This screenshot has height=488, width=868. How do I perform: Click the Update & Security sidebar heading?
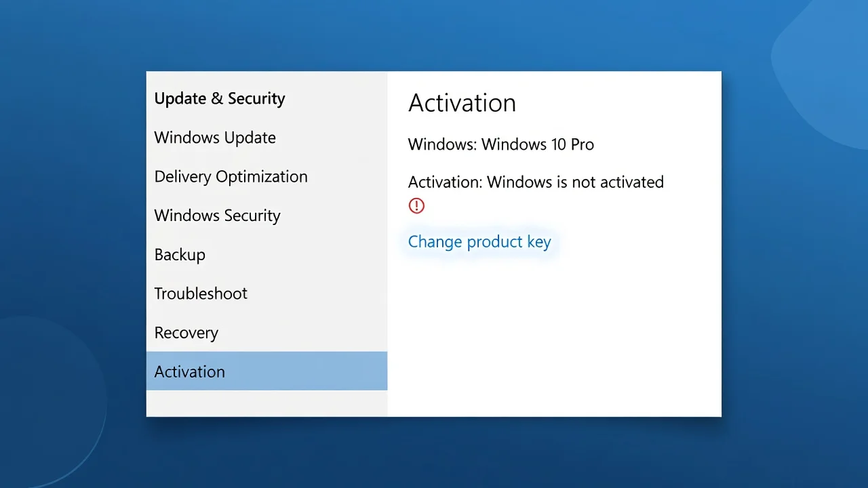[x=220, y=99]
